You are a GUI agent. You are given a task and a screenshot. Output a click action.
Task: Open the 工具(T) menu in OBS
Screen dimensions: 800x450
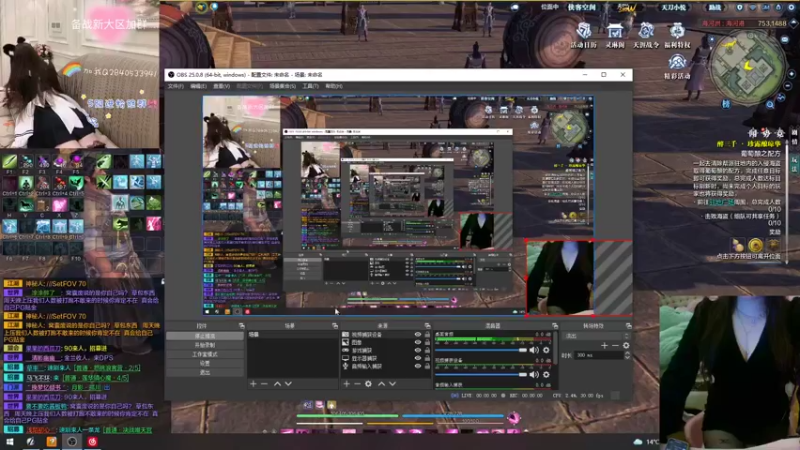(x=310, y=86)
